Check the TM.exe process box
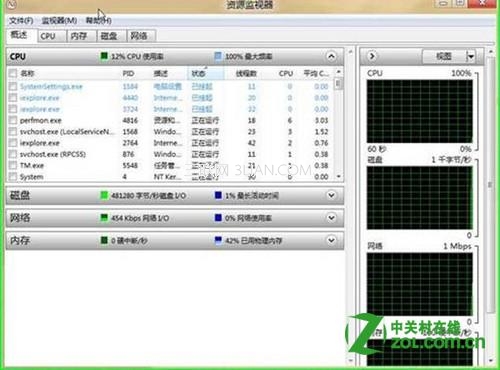The image size is (500, 370). [13, 166]
